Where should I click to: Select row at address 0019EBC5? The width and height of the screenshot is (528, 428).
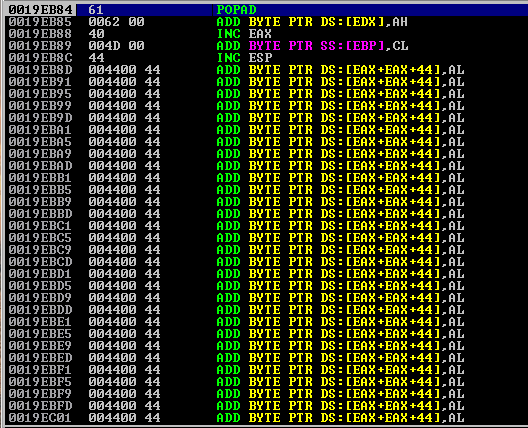[266, 238]
